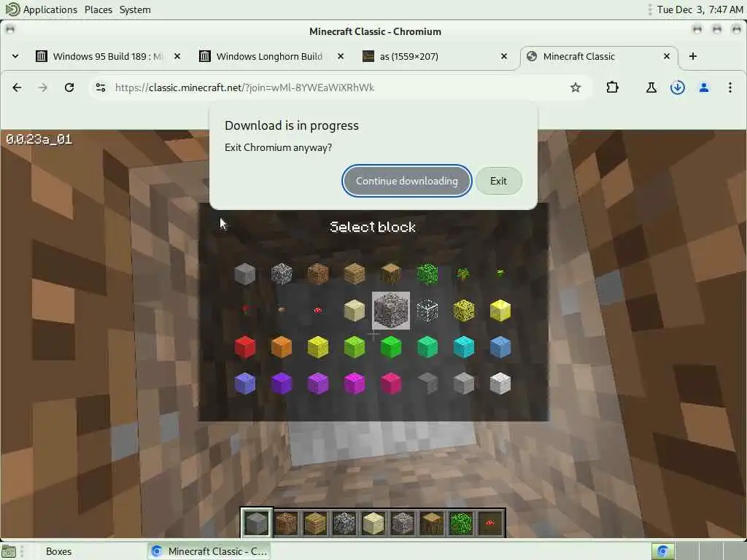Select the dark purple wool block
This screenshot has height=560, width=747.
(x=281, y=384)
